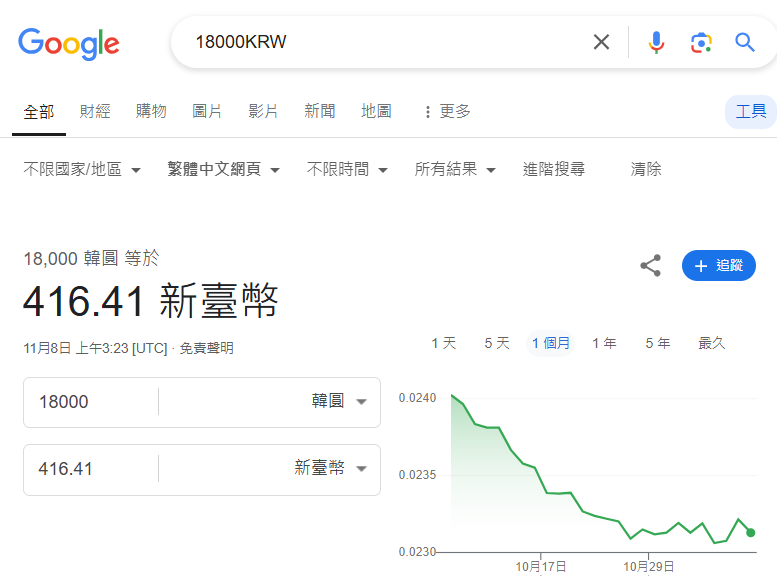Viewport: 777px width, 582px height.
Task: Click the 進階搜尋 link
Action: [x=554, y=170]
